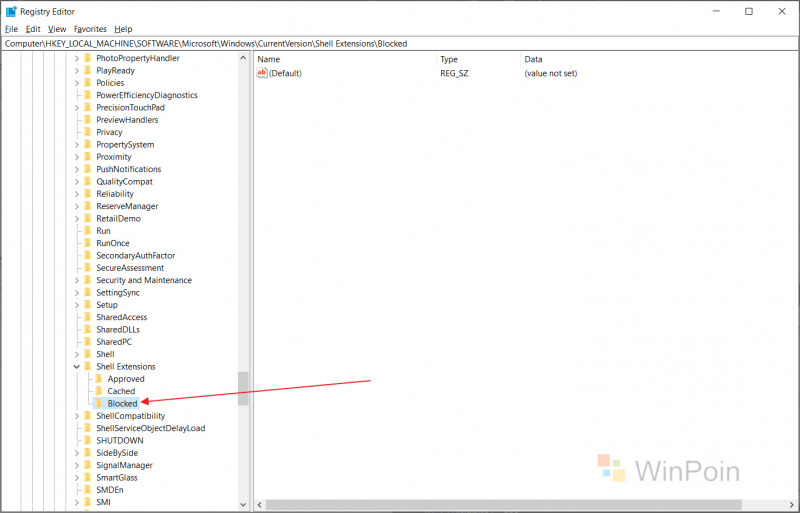800x513 pixels.
Task: Click the tree pane vertical scrollbar thumb
Action: click(243, 388)
